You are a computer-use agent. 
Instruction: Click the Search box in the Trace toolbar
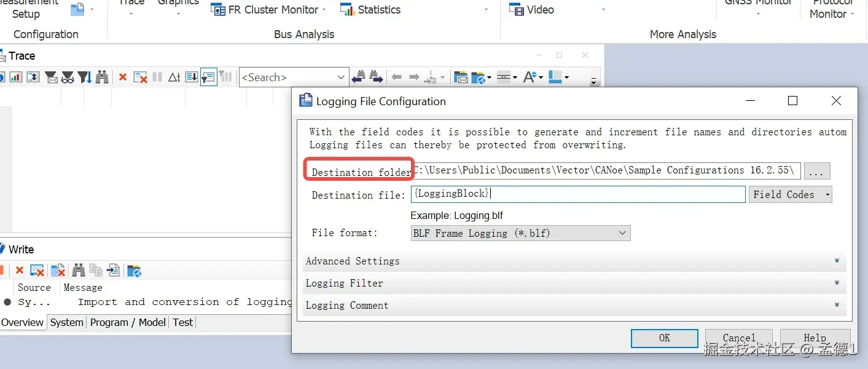click(294, 77)
